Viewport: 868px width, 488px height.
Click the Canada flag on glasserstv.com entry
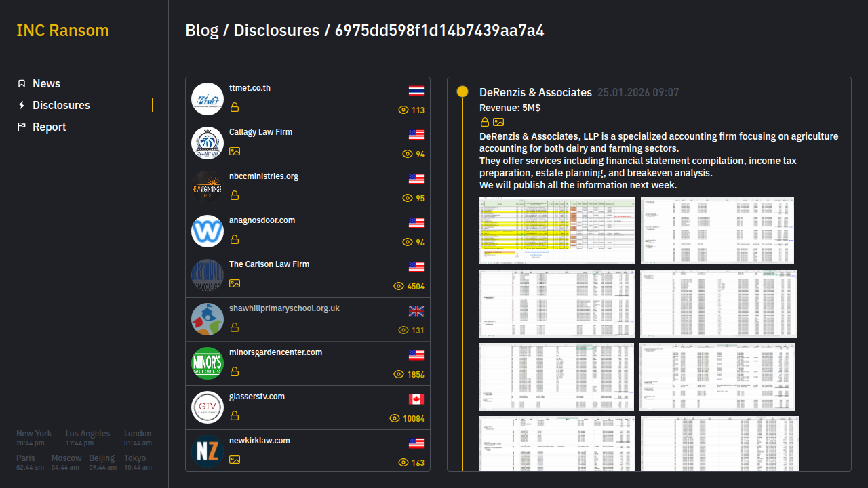pos(416,399)
